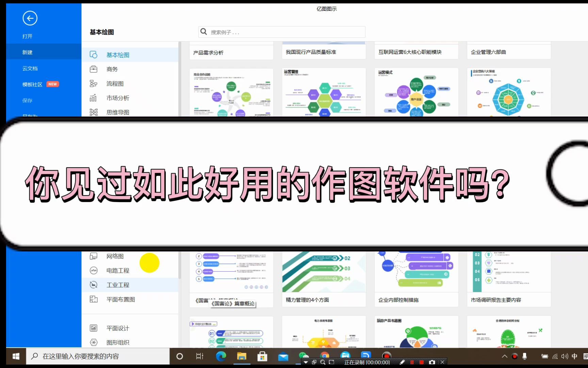Select the 图形组织 category icon
Screen dimensions: 588x368
coord(93,342)
